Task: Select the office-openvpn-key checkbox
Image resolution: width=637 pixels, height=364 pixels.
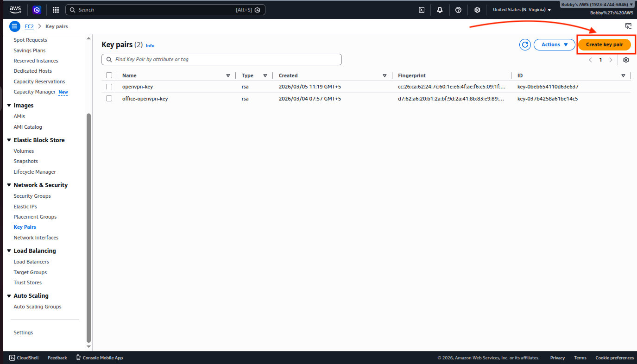Action: point(109,99)
